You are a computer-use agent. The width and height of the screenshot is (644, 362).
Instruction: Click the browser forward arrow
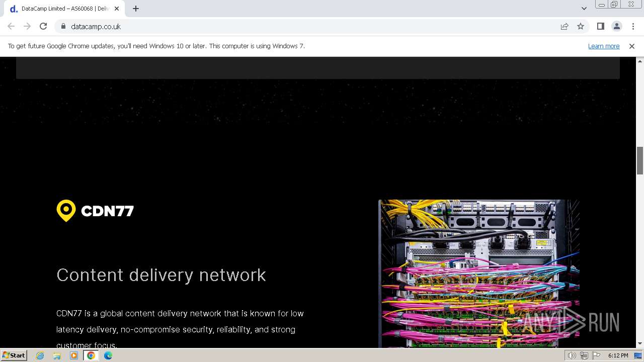[x=27, y=26]
